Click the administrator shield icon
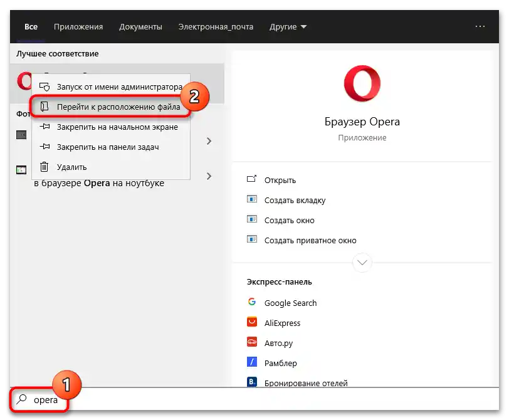509x420 pixels. point(45,87)
